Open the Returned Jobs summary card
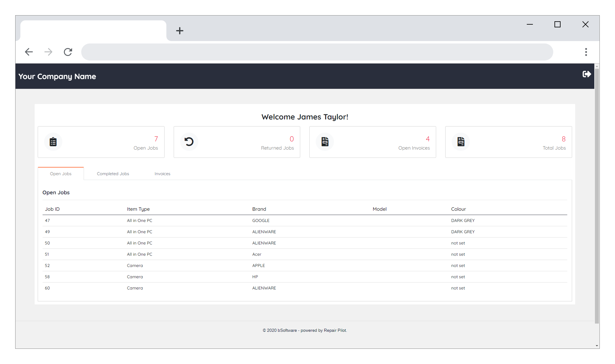 pos(237,142)
